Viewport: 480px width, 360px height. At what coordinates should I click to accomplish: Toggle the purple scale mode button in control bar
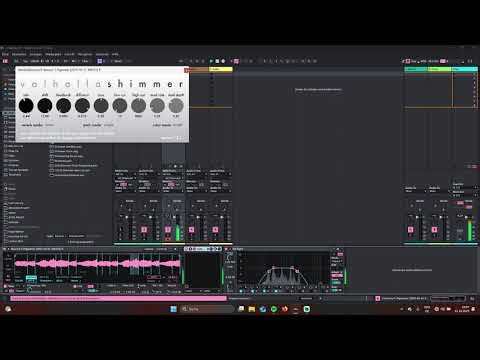click(100, 61)
